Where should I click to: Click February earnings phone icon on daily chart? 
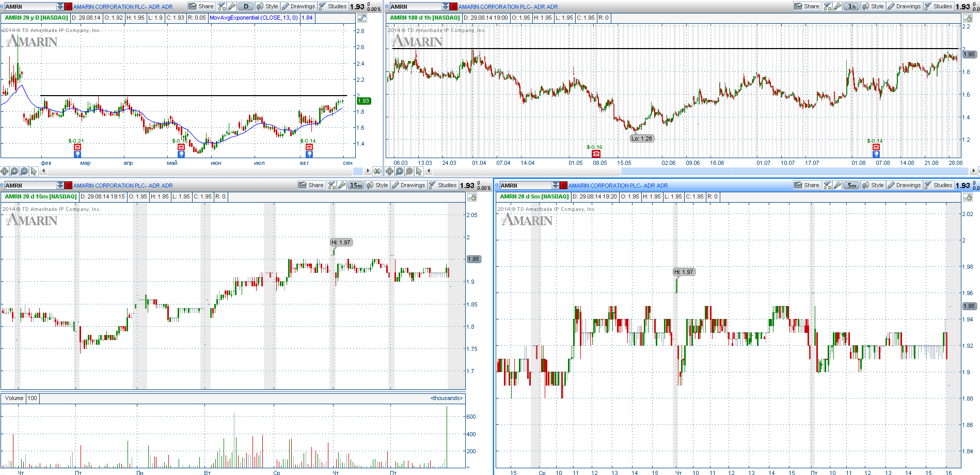[x=77, y=147]
